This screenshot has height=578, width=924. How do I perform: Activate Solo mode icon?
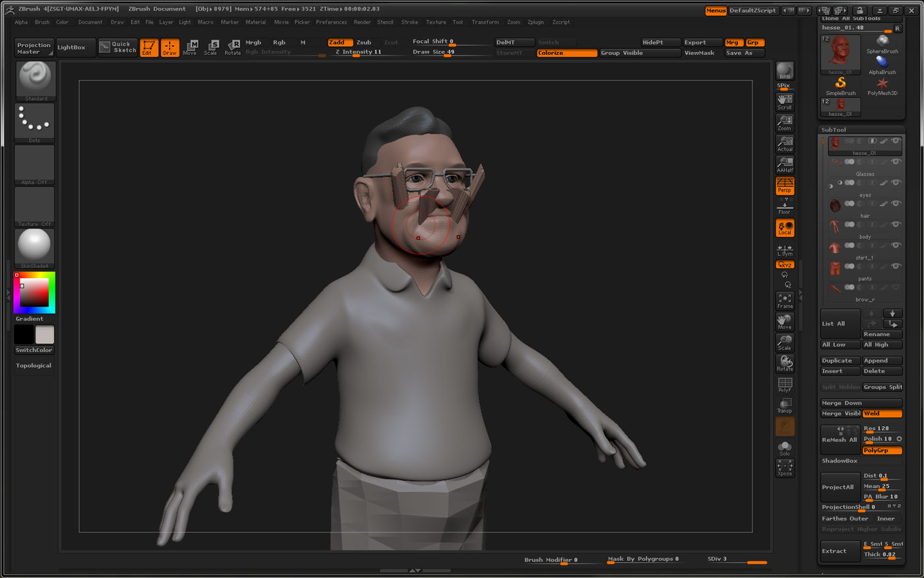[784, 448]
